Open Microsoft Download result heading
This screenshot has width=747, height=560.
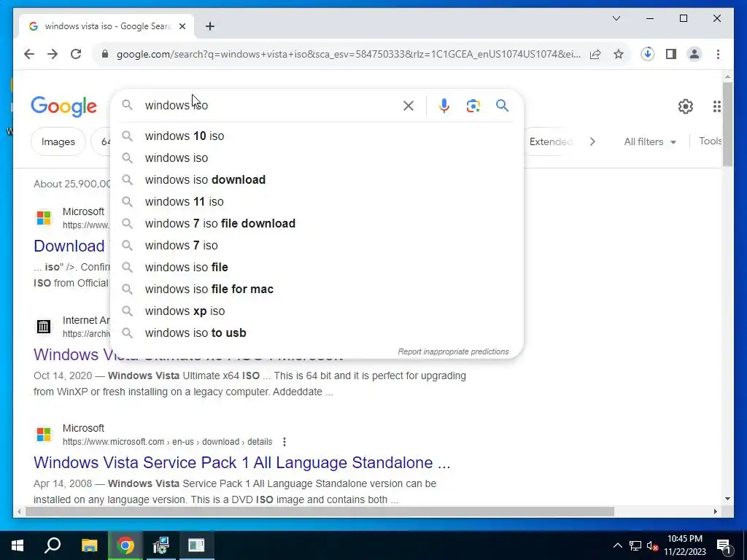click(x=69, y=246)
